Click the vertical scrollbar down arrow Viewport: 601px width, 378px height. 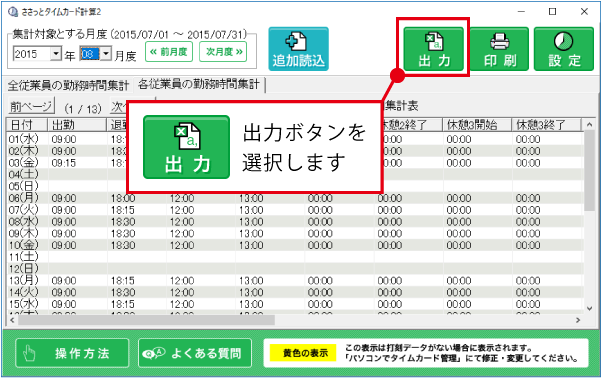[x=590, y=308]
